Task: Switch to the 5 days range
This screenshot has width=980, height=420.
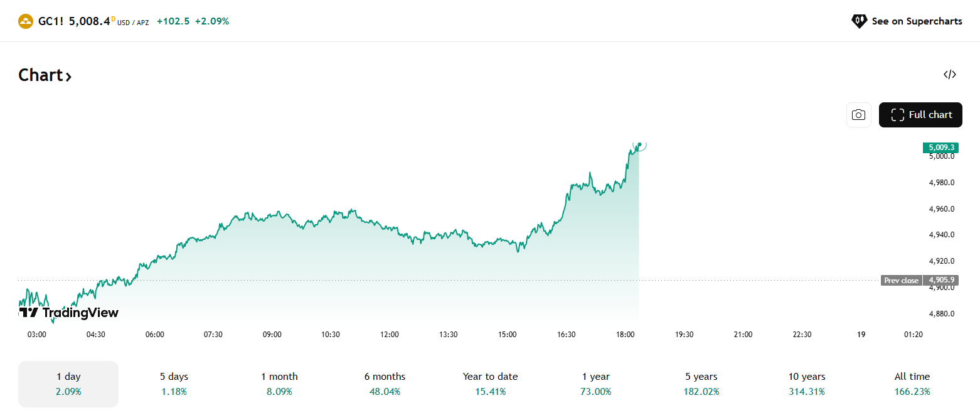Action: click(174, 384)
